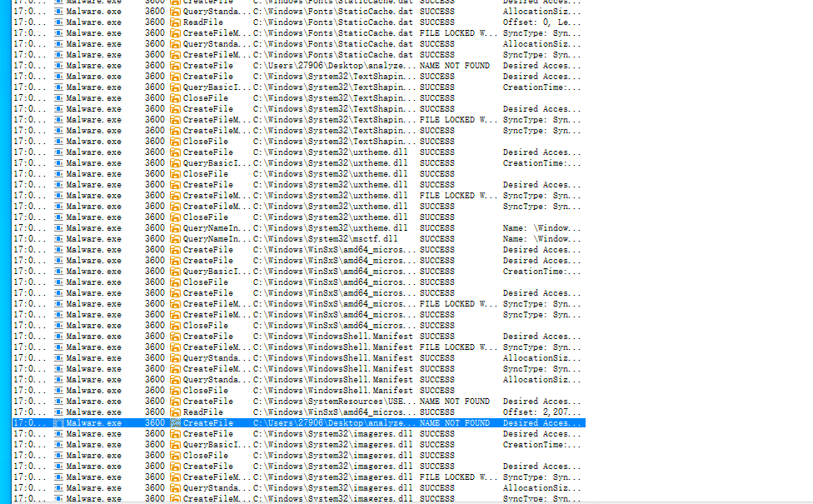Select the QueryStanda... imageres.dll event row
The width and height of the screenshot is (813, 504).
[299, 488]
